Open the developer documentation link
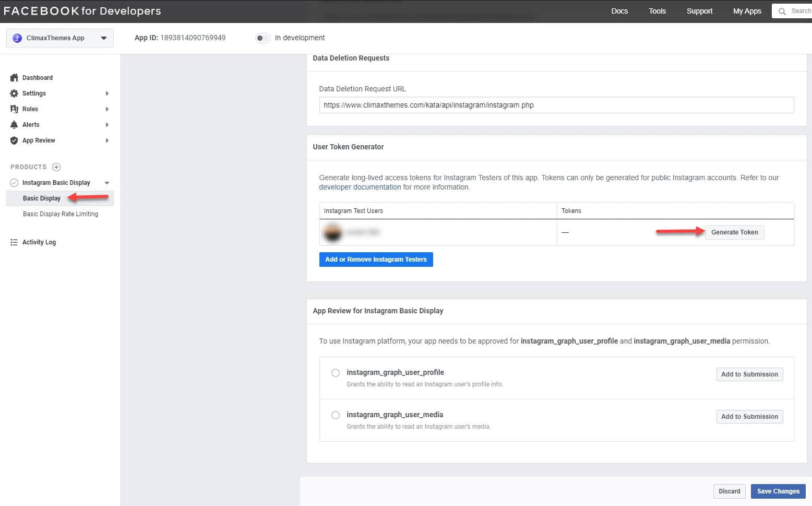The image size is (812, 506). pyautogui.click(x=360, y=187)
